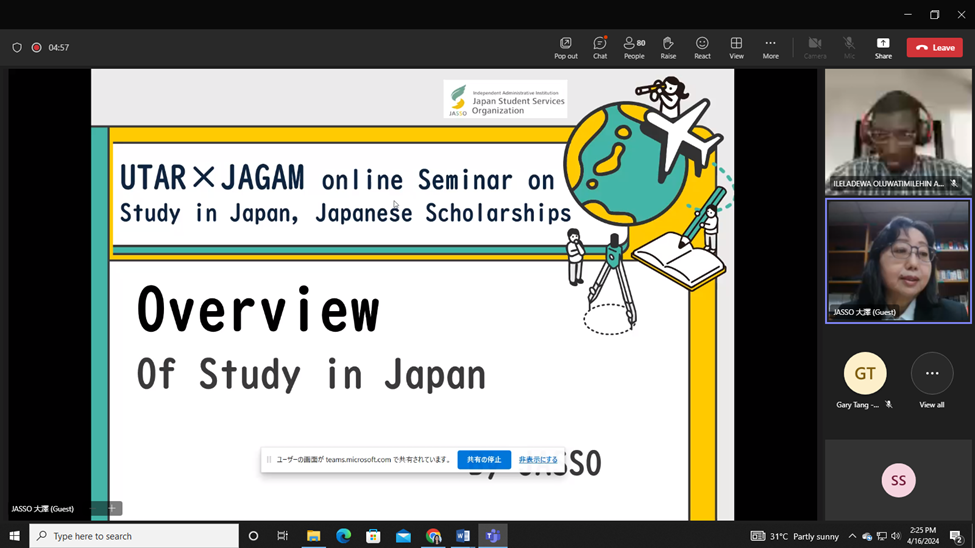Open network settings in system tray
This screenshot has width=975, height=548.
click(881, 536)
